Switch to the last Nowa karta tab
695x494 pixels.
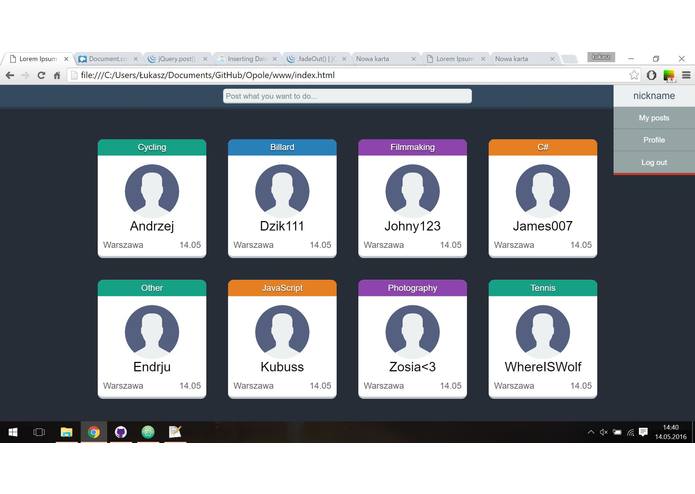point(523,58)
